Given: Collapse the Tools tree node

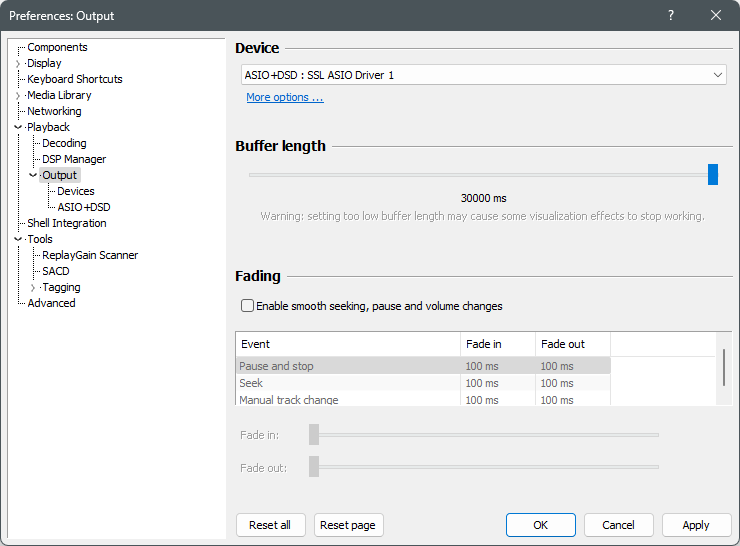Looking at the screenshot, I should point(18,239).
